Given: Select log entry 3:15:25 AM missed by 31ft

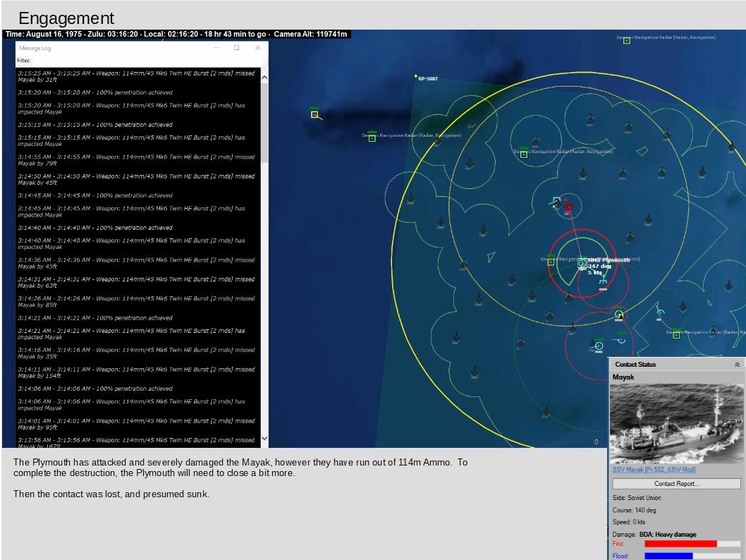Looking at the screenshot, I should point(137,77).
